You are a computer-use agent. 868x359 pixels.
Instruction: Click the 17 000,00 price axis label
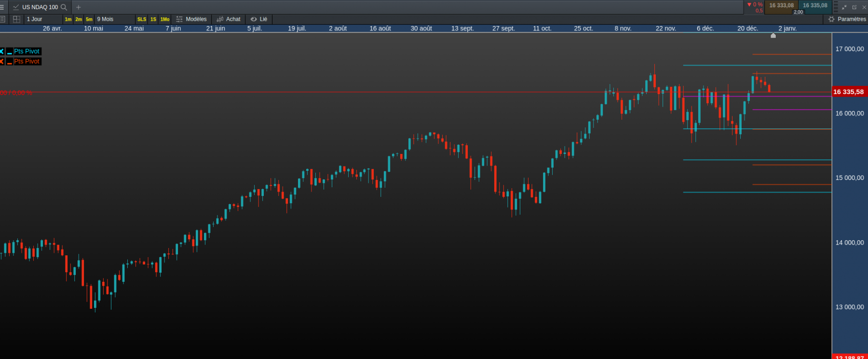850,49
